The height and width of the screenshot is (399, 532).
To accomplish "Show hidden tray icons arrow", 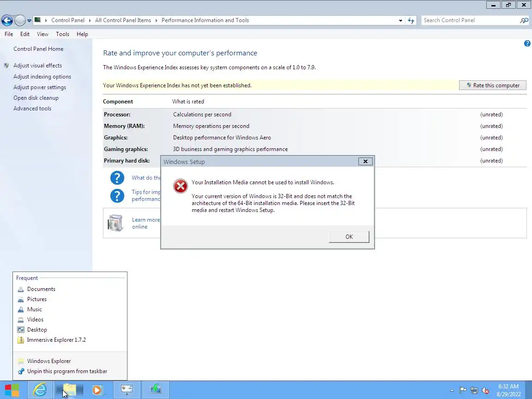I will point(452,391).
